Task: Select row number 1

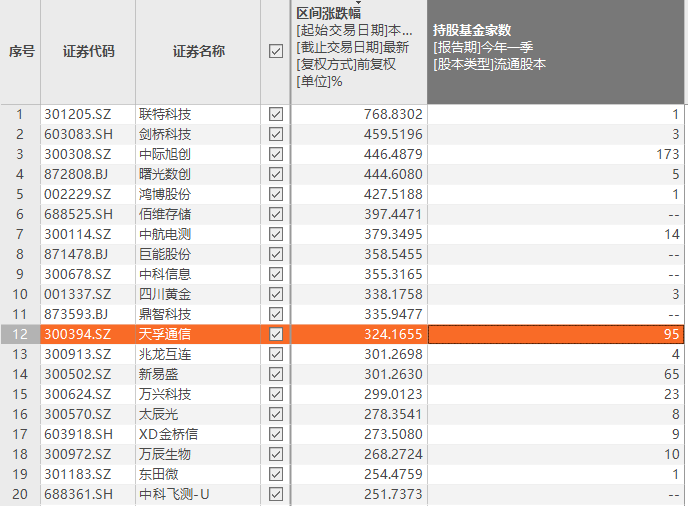Action: [x=20, y=114]
